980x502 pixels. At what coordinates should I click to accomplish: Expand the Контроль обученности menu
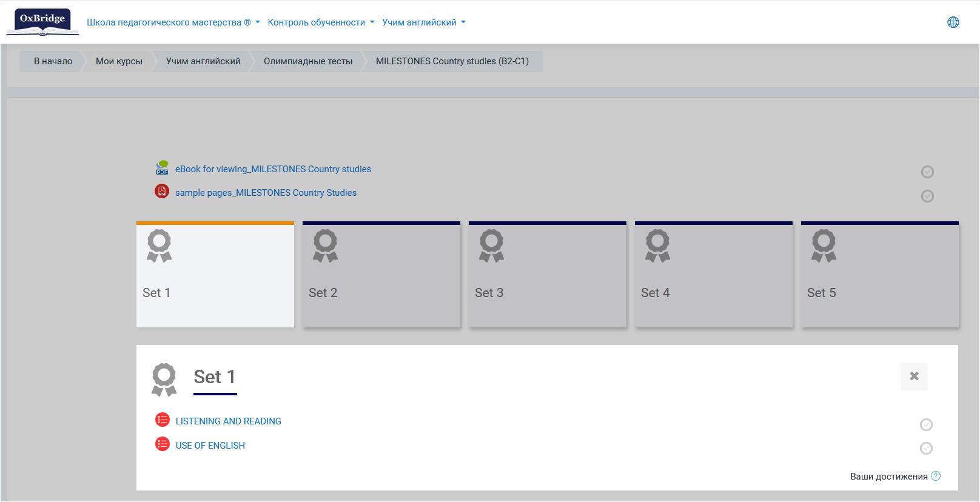[x=321, y=22]
